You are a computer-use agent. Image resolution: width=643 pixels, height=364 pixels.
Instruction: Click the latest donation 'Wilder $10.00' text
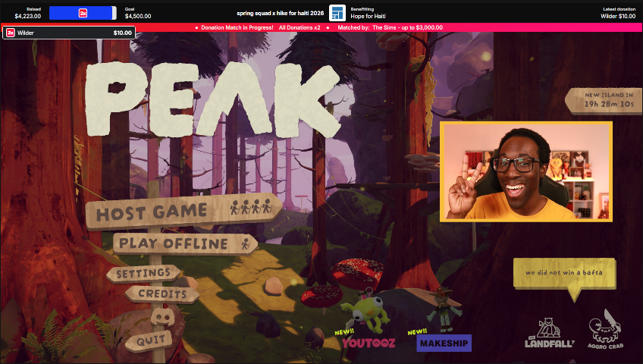618,17
